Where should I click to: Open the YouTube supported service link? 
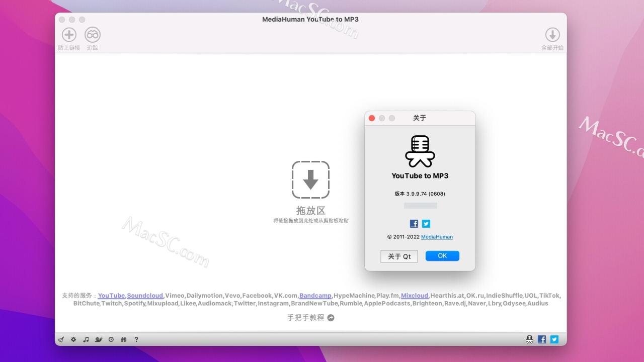pyautogui.click(x=111, y=296)
